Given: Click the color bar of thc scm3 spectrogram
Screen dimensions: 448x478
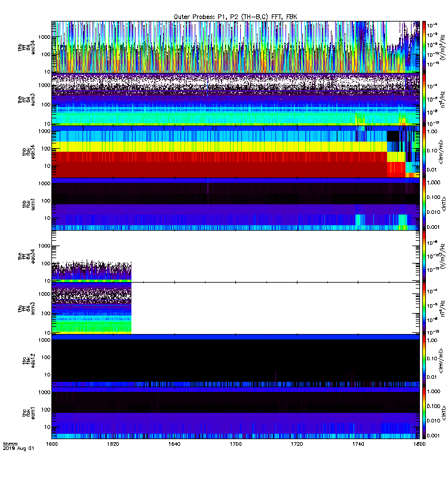Looking at the screenshot, I should (424, 308).
